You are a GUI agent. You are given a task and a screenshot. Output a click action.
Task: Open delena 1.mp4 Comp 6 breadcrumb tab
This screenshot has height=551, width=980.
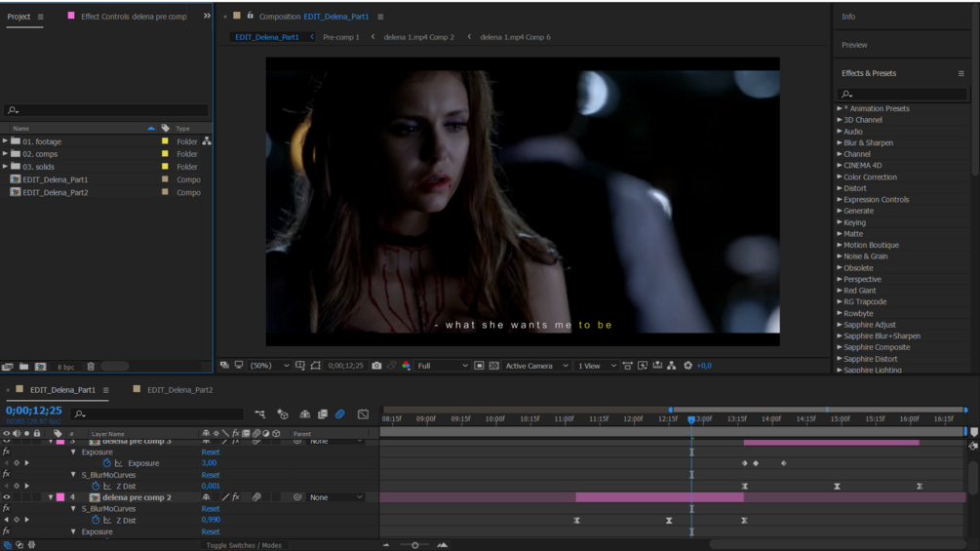click(515, 37)
